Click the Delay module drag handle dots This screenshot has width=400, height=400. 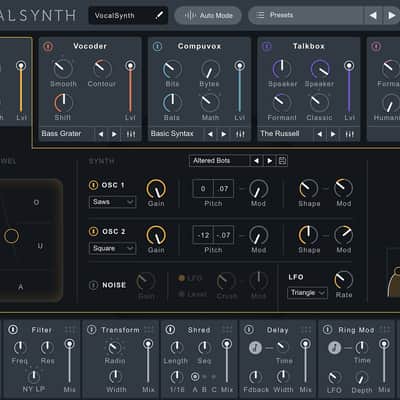(x=306, y=330)
